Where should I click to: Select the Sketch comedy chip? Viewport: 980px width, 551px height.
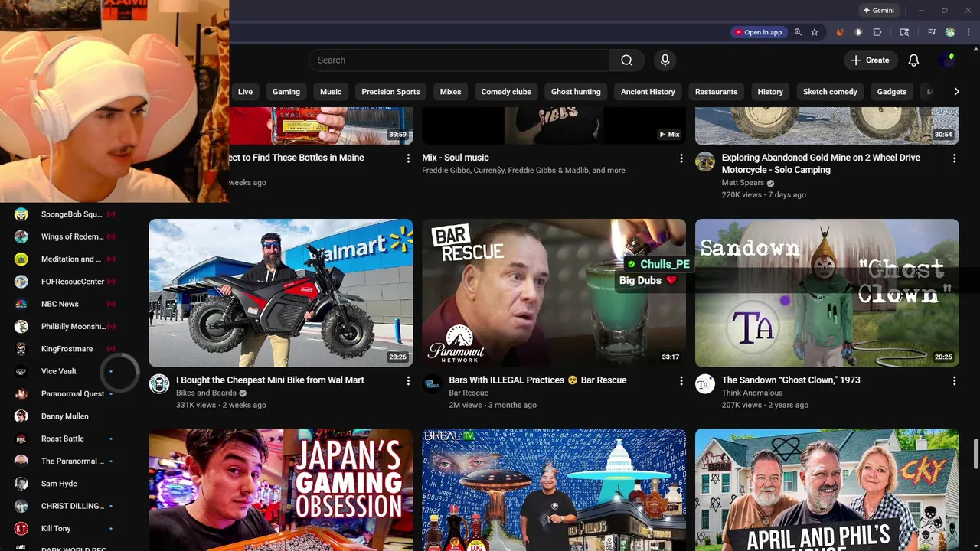pyautogui.click(x=830, y=92)
